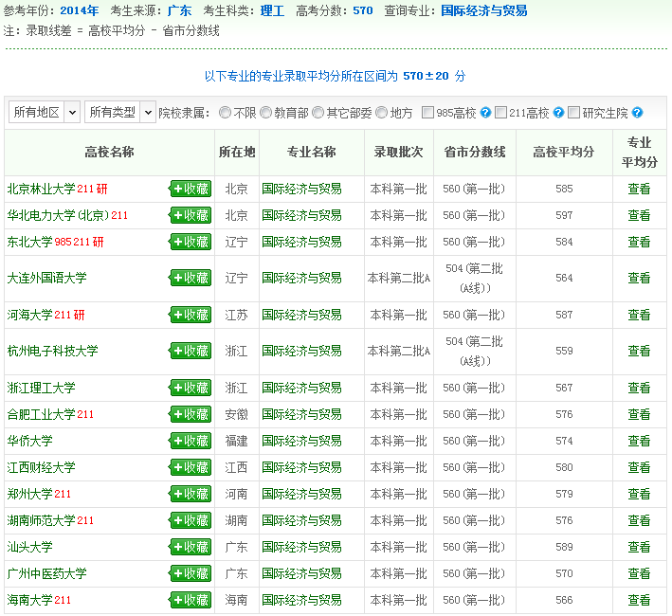
Task: Click 高校名称 column header
Action: (x=109, y=152)
